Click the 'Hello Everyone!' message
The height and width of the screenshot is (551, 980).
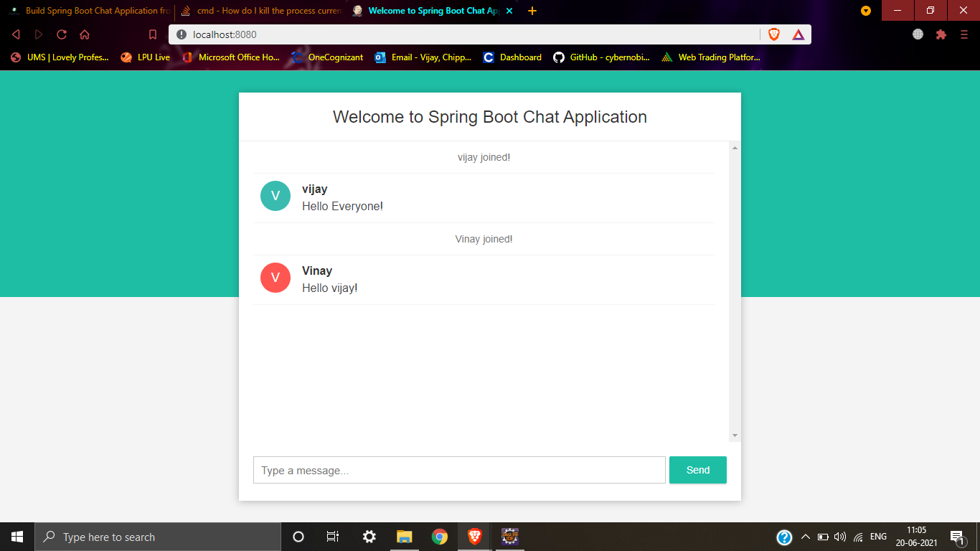342,207
